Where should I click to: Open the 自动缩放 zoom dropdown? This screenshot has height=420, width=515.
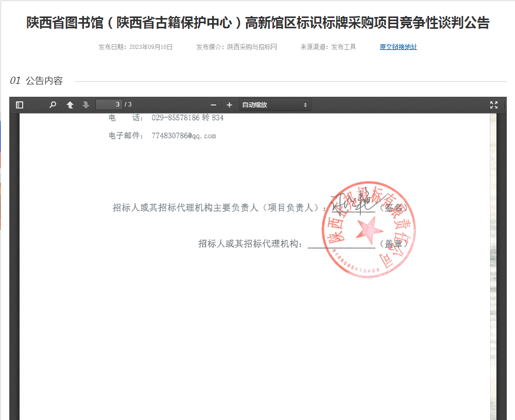(275, 105)
